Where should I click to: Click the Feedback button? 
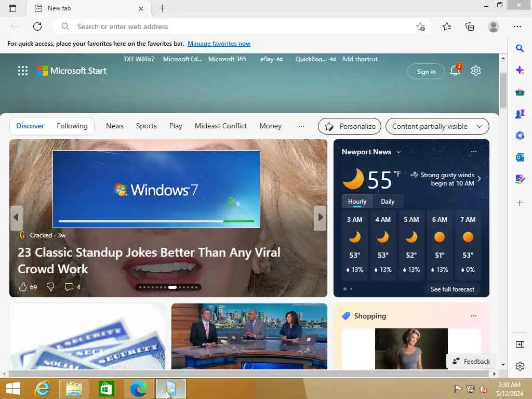(471, 362)
